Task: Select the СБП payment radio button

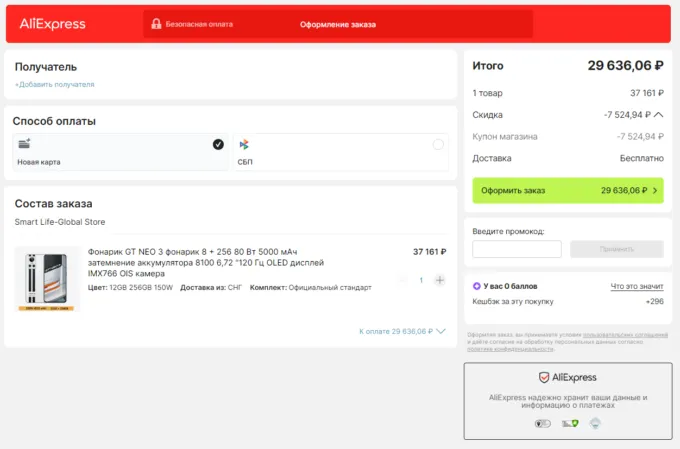Action: pos(437,145)
